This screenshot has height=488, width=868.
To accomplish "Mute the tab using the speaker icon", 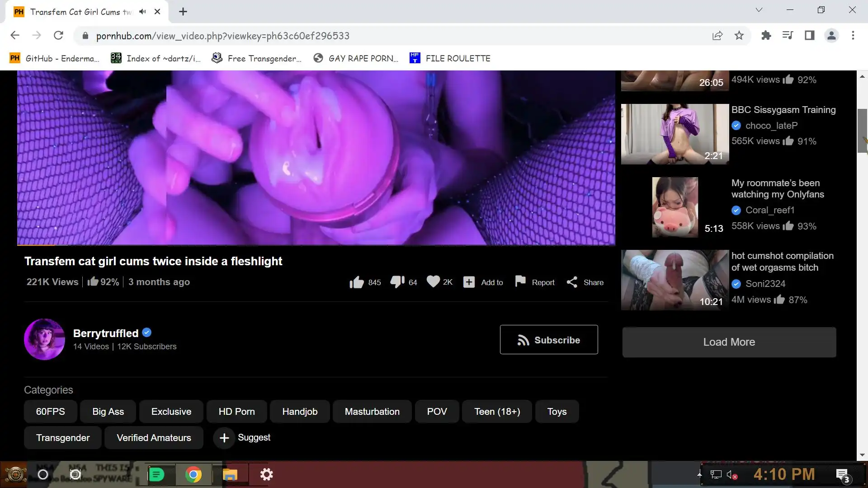I will 142,12.
